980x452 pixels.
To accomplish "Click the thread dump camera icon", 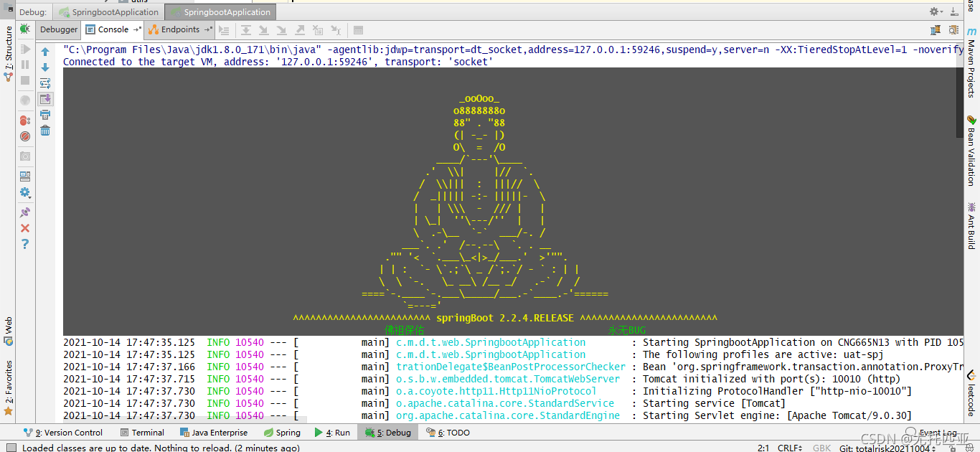I will click(25, 156).
